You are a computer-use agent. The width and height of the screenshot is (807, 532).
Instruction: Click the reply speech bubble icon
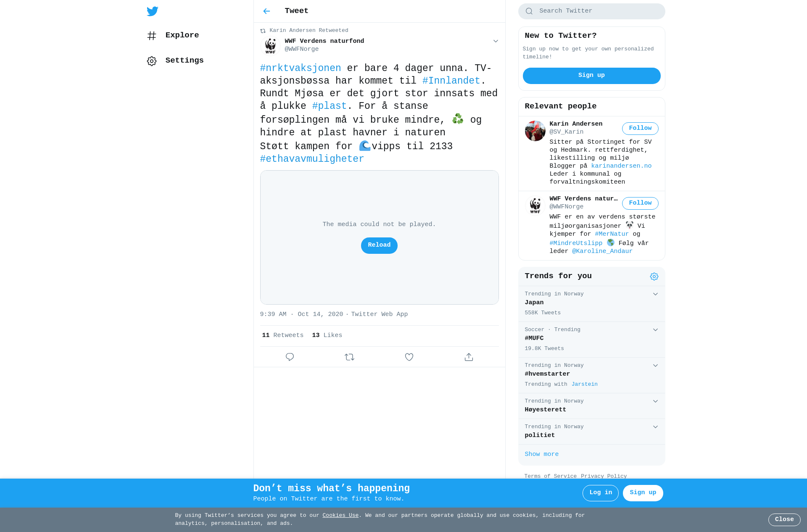tap(290, 357)
